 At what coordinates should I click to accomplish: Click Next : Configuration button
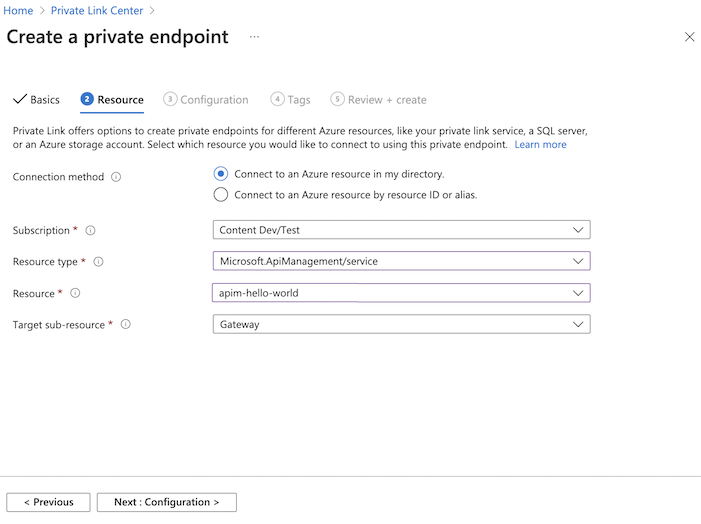(166, 502)
